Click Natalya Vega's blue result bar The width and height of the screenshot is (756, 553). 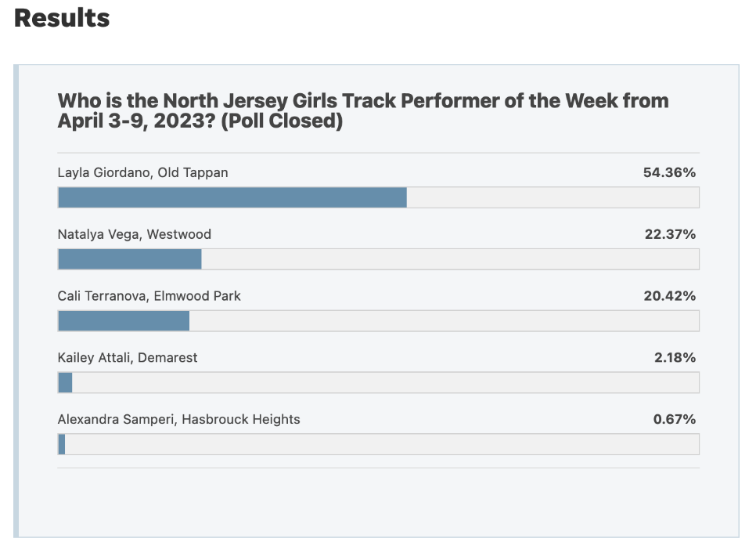click(130, 259)
